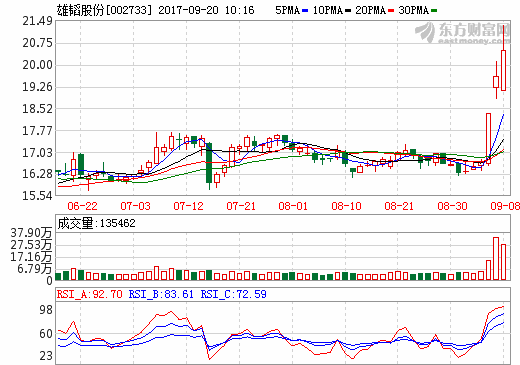Click the 6.79万 volume axis label
Viewport: 520px width, 365px height.
click(x=35, y=269)
